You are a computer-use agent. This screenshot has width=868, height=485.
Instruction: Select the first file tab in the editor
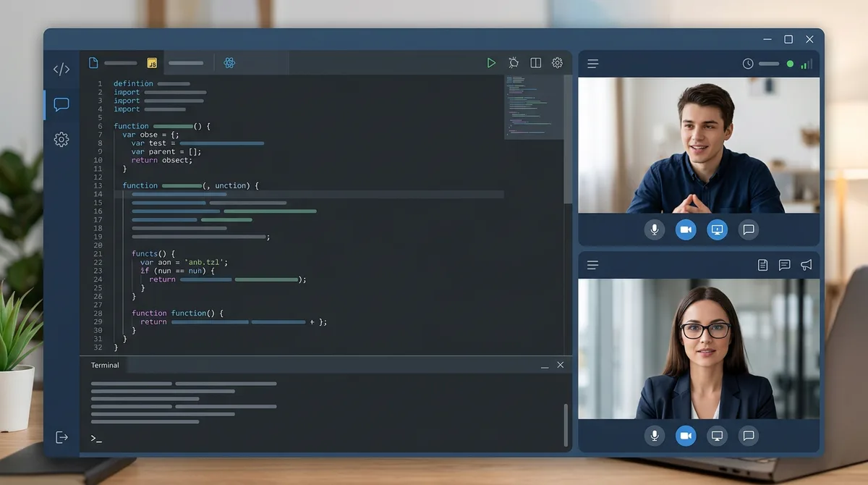(123, 63)
